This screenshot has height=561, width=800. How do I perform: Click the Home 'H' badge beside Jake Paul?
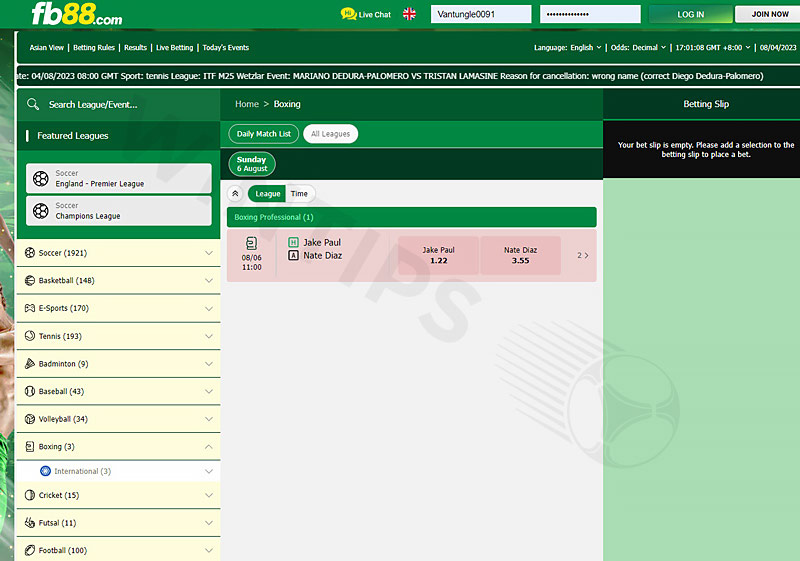pyautogui.click(x=293, y=242)
